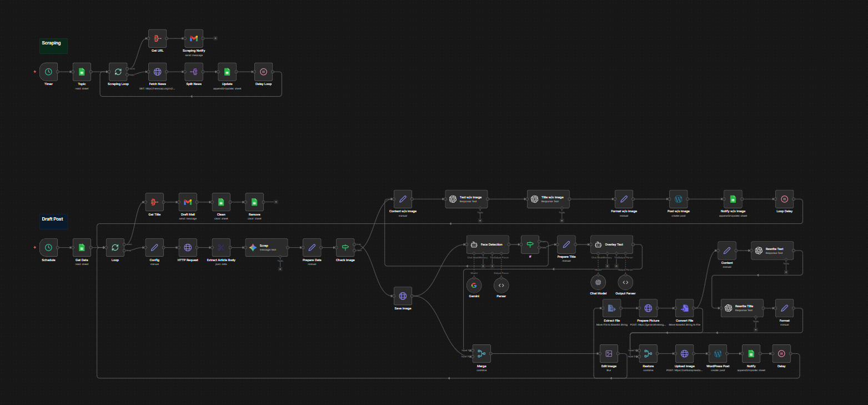Click the Fetch News globe icon
This screenshot has width=868, height=405.
(157, 71)
